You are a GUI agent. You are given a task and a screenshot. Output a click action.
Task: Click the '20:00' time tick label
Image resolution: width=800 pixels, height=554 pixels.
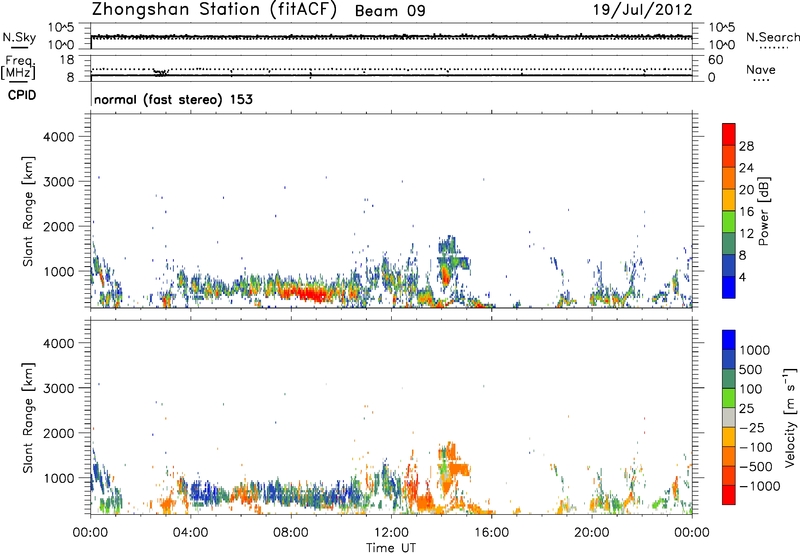point(591,533)
